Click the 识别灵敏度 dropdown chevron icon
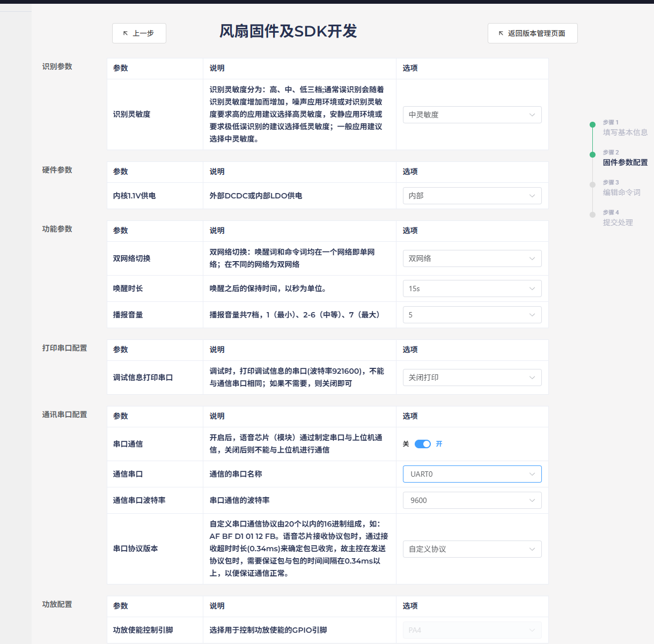654x644 pixels. coord(532,115)
